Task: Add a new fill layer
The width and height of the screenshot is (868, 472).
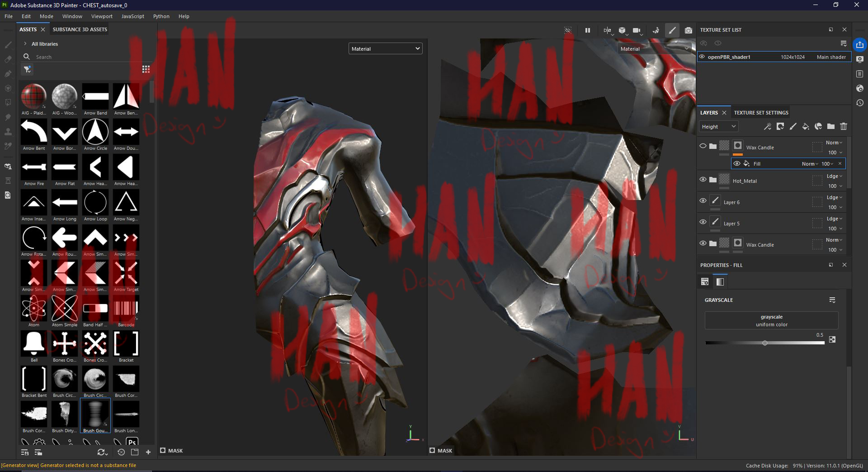Action: [805, 127]
